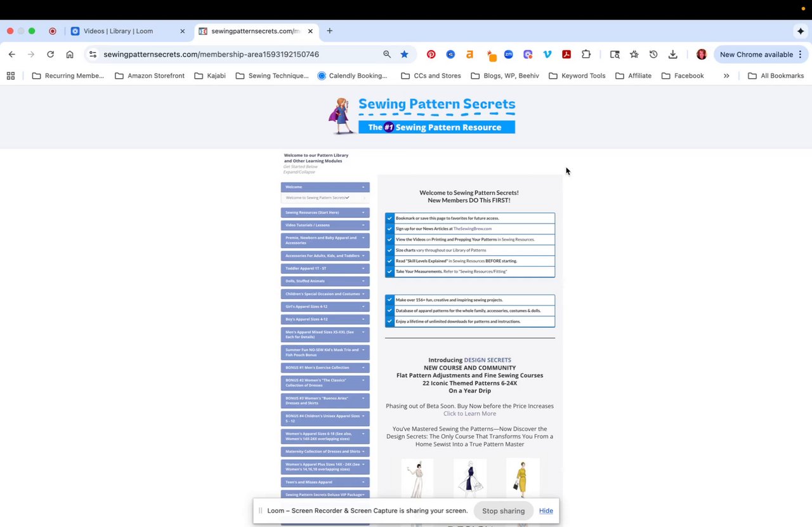Click the Gemini sparkle icon in tab strip
Screen dimensions: 812x527
(x=801, y=31)
